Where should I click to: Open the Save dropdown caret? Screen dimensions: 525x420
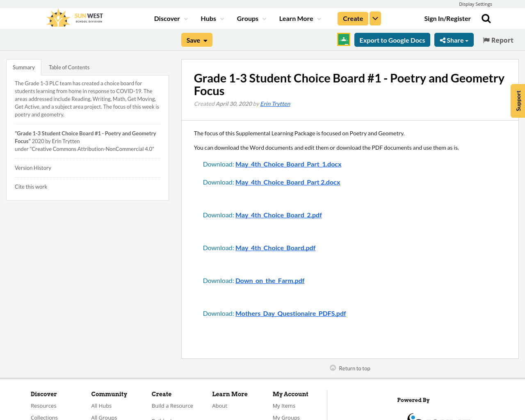(x=205, y=39)
